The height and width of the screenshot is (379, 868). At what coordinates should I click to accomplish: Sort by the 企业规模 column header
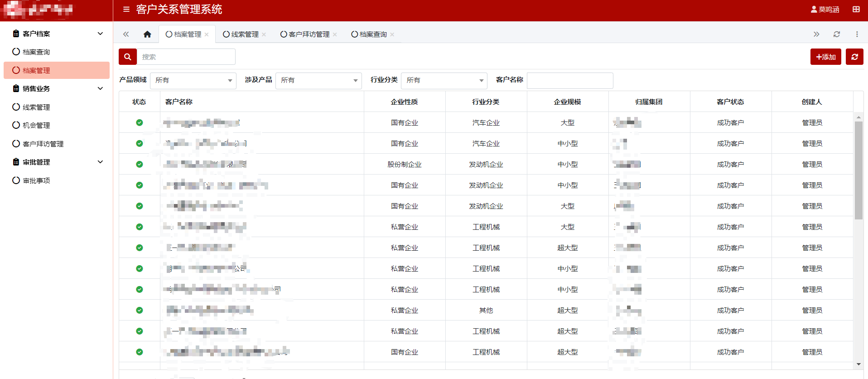[x=568, y=102]
